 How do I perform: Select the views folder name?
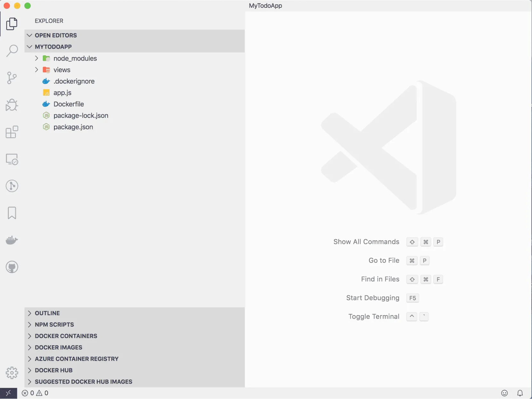(62, 70)
